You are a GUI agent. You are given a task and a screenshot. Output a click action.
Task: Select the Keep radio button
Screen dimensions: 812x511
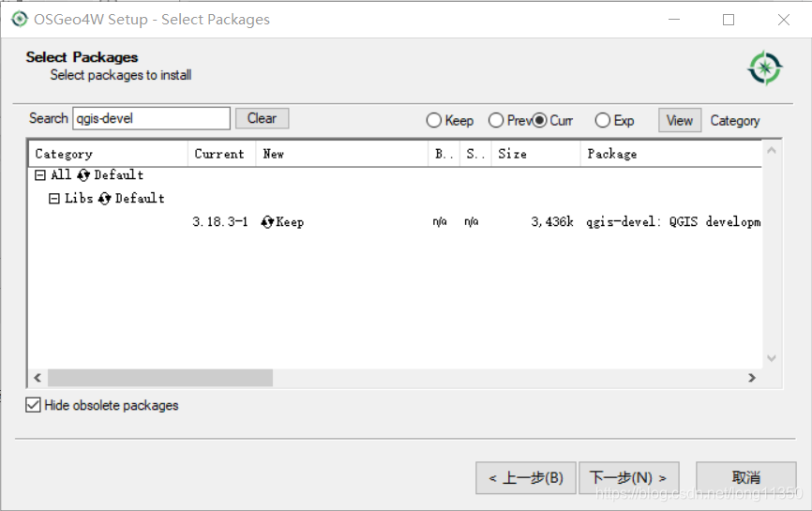tap(434, 121)
